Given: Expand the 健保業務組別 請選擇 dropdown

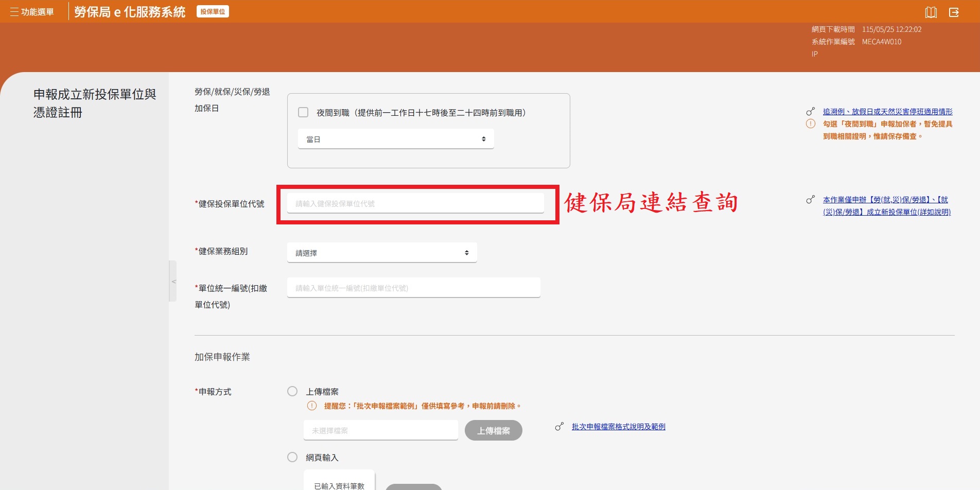Looking at the screenshot, I should pyautogui.click(x=382, y=253).
